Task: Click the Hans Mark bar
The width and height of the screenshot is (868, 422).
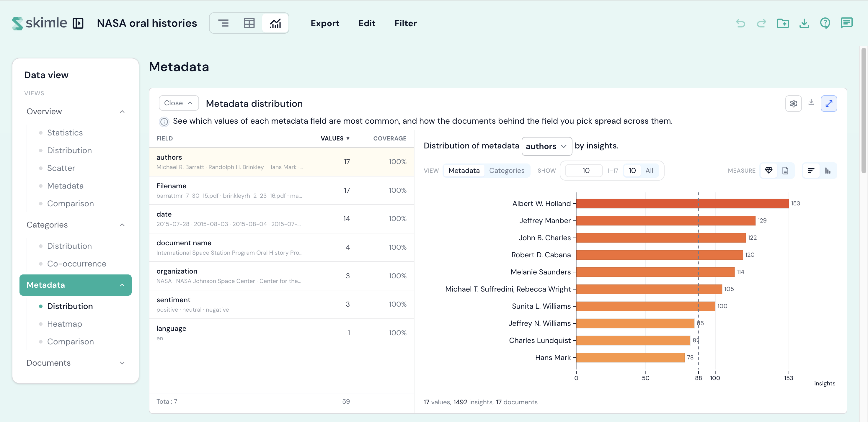Action: pyautogui.click(x=630, y=357)
